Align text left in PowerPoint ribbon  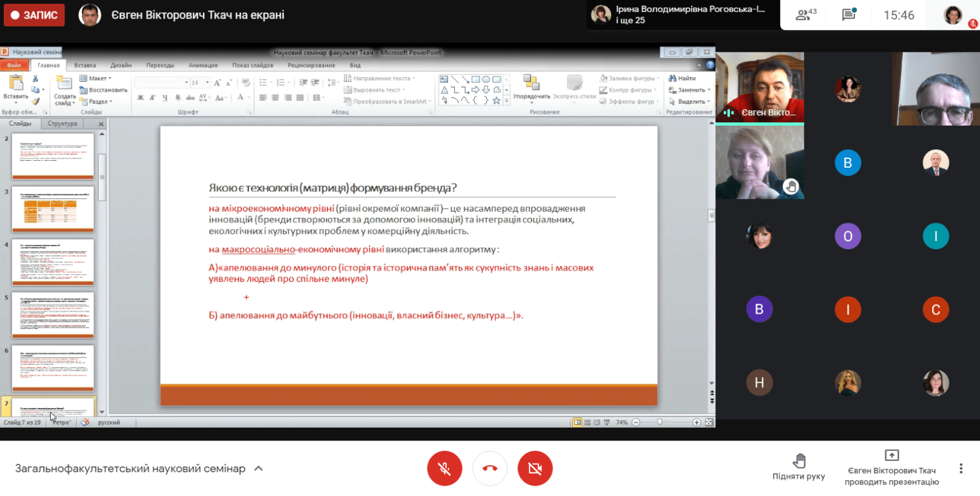pos(263,98)
